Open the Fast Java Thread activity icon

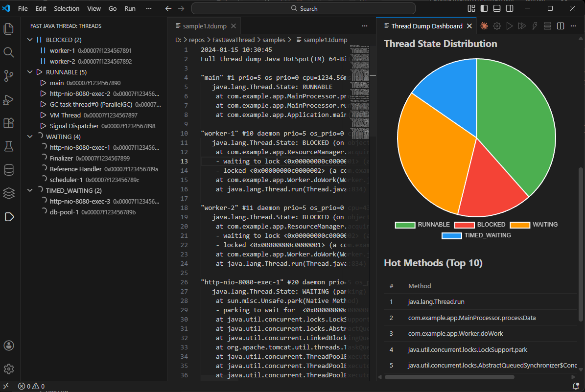coord(9,217)
